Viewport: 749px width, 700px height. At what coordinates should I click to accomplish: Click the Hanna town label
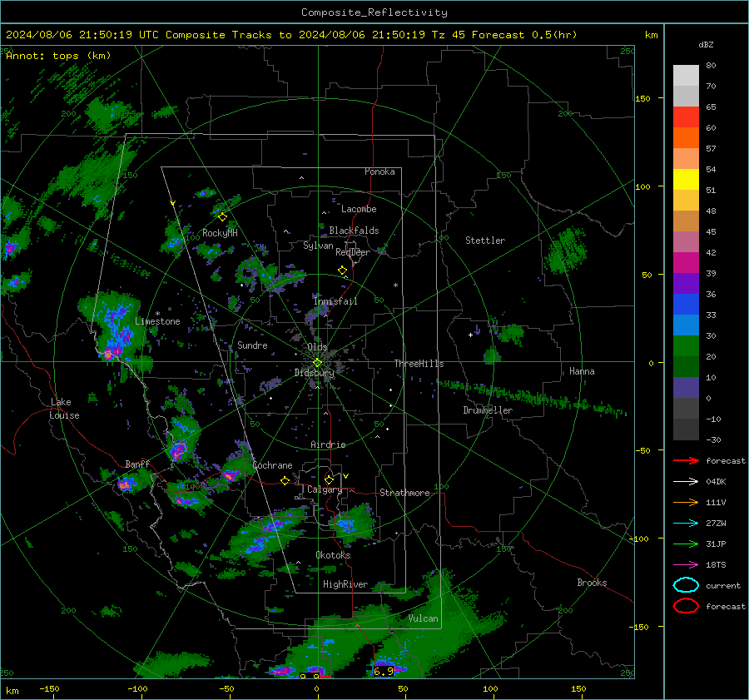tap(582, 371)
